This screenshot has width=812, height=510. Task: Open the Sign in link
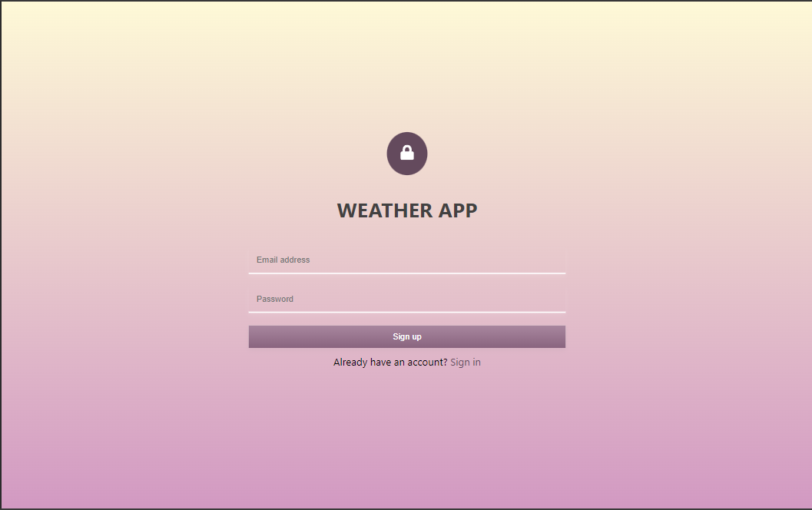point(466,363)
